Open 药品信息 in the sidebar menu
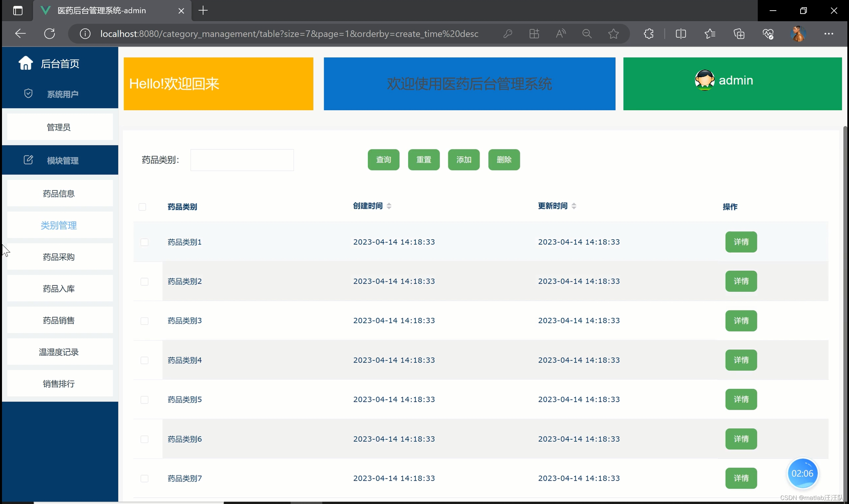 [x=59, y=193]
